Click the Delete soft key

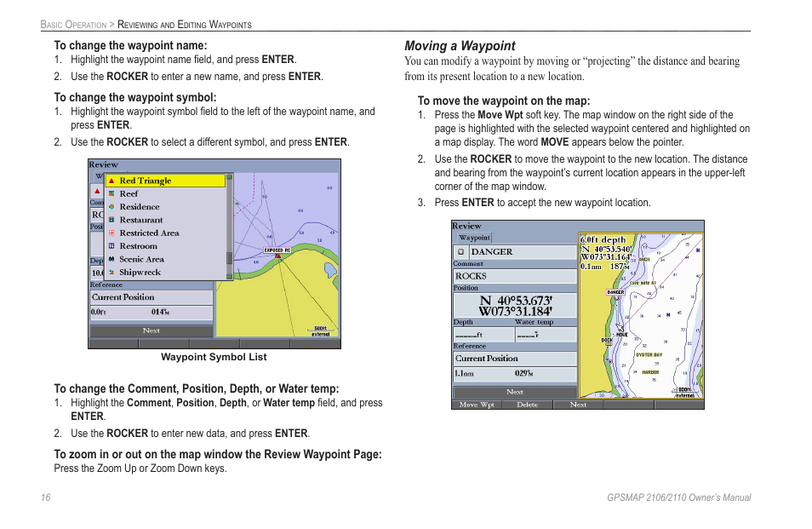(527, 405)
